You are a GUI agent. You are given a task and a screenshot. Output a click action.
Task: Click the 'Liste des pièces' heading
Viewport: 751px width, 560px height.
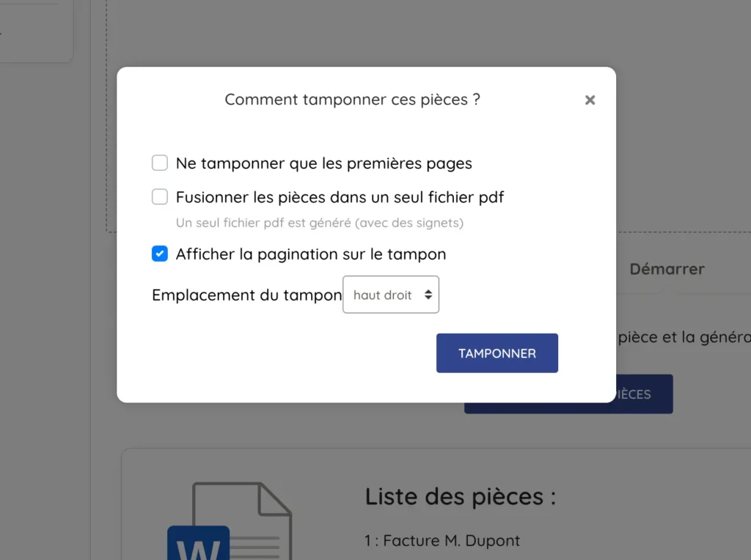tap(460, 496)
